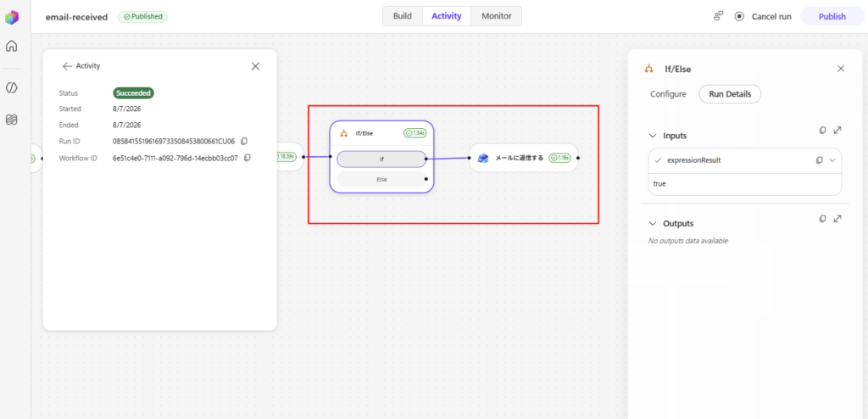Open the second sidebar icon below Home
The width and height of the screenshot is (868, 419).
(x=11, y=87)
